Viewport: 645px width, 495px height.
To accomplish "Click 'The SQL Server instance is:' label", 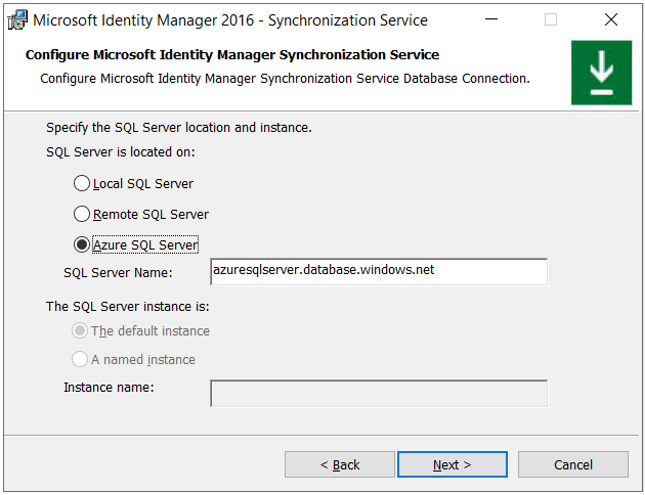I will (x=128, y=307).
